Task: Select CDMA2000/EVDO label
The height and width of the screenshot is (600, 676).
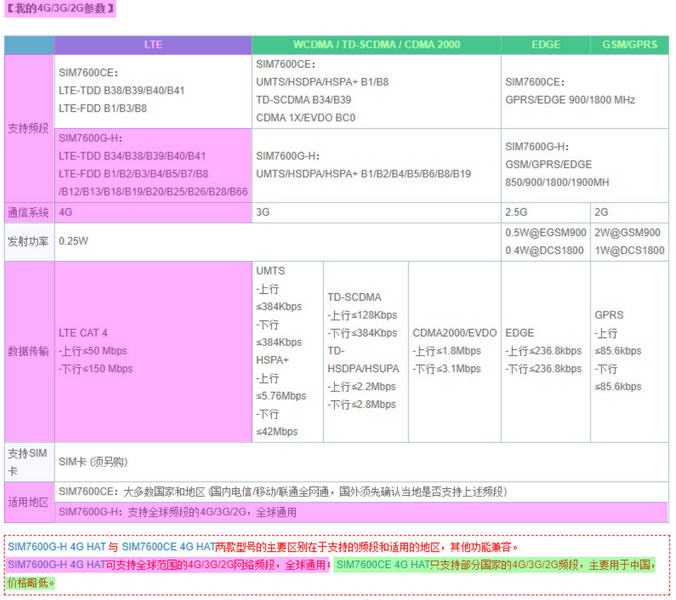Action: [455, 333]
